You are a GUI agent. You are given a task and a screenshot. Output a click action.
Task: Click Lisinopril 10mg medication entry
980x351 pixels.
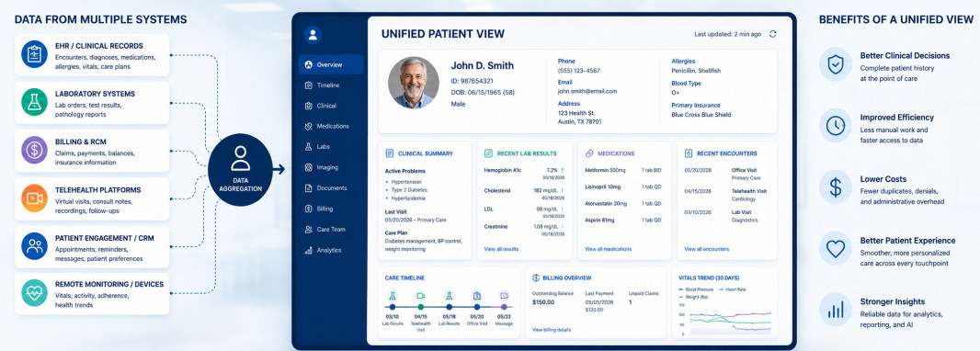click(623, 187)
